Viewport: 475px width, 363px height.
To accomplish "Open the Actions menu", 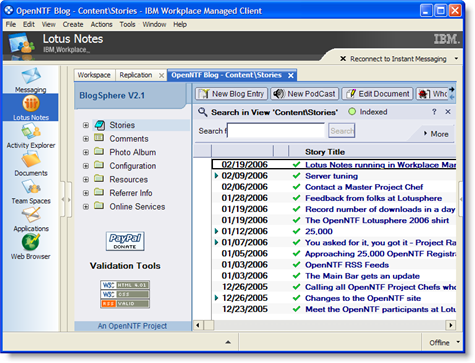I will click(102, 24).
